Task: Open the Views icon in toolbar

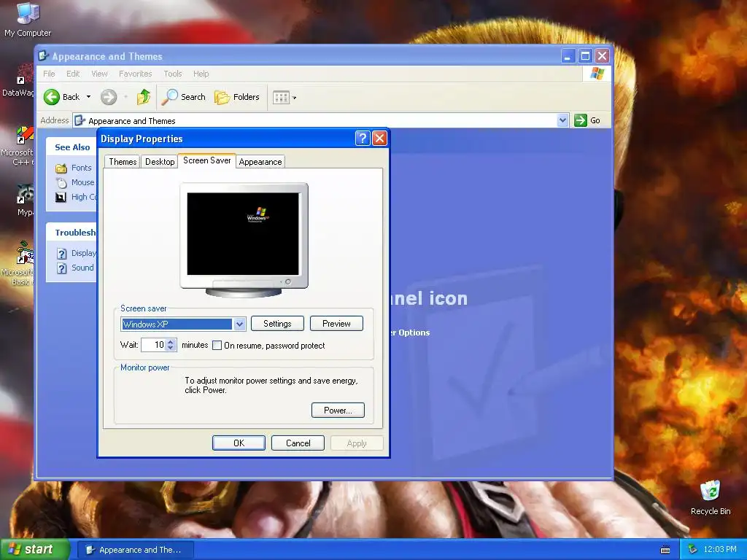Action: click(281, 98)
